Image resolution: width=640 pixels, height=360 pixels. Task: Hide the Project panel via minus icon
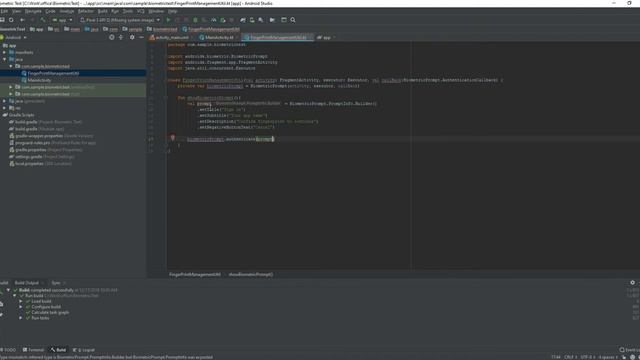(x=141, y=37)
